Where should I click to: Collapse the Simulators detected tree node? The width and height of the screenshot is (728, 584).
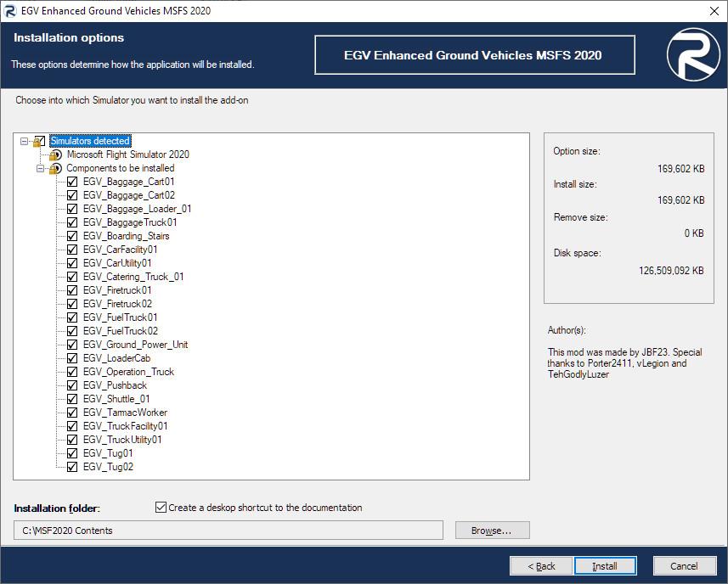click(x=24, y=141)
